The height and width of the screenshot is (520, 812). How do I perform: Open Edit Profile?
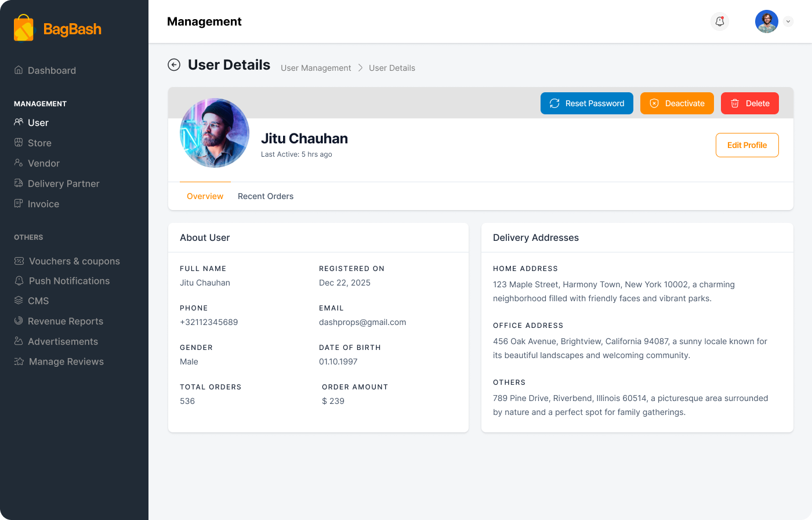click(x=747, y=145)
